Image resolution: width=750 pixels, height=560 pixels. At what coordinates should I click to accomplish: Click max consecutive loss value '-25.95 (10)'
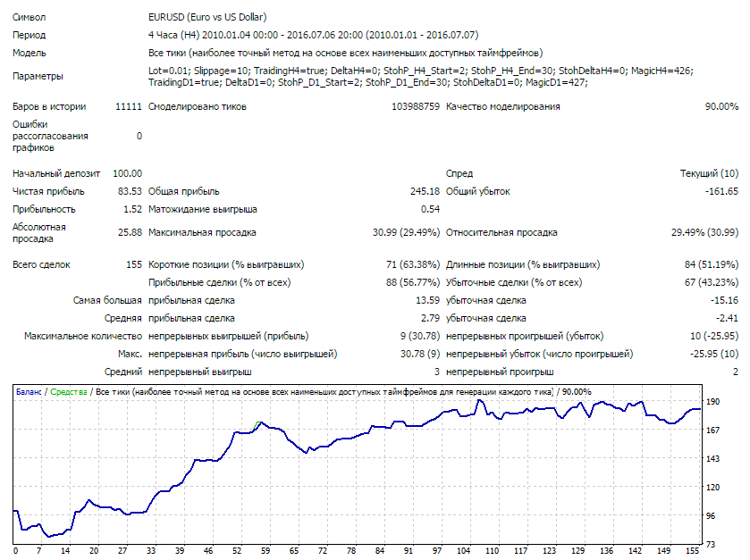714,354
